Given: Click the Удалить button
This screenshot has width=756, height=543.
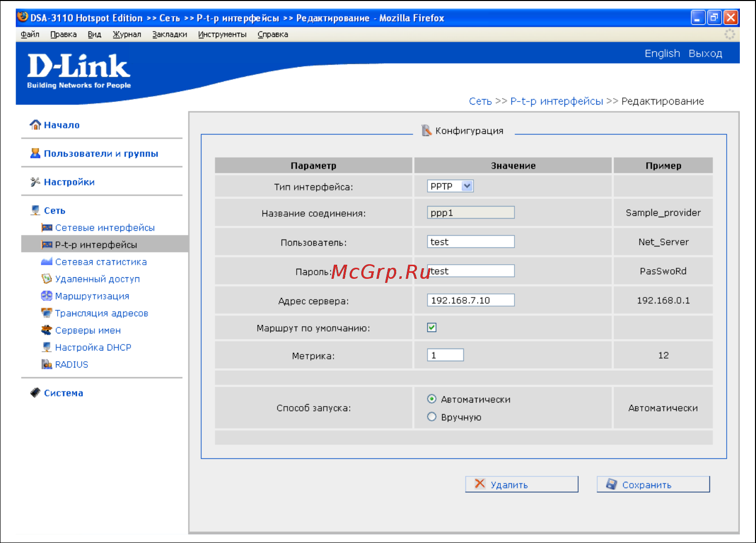Looking at the screenshot, I should pos(522,484).
